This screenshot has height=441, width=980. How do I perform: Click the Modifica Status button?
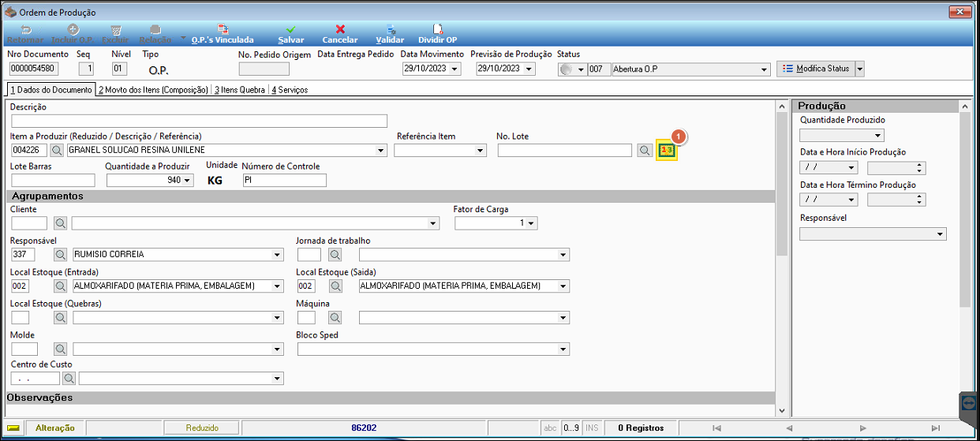point(816,69)
